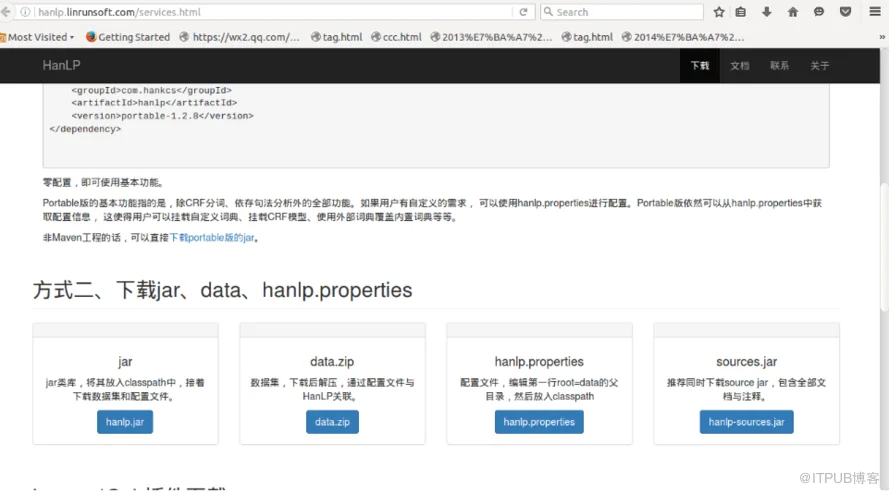Open the Pocket shield icon

845,12
